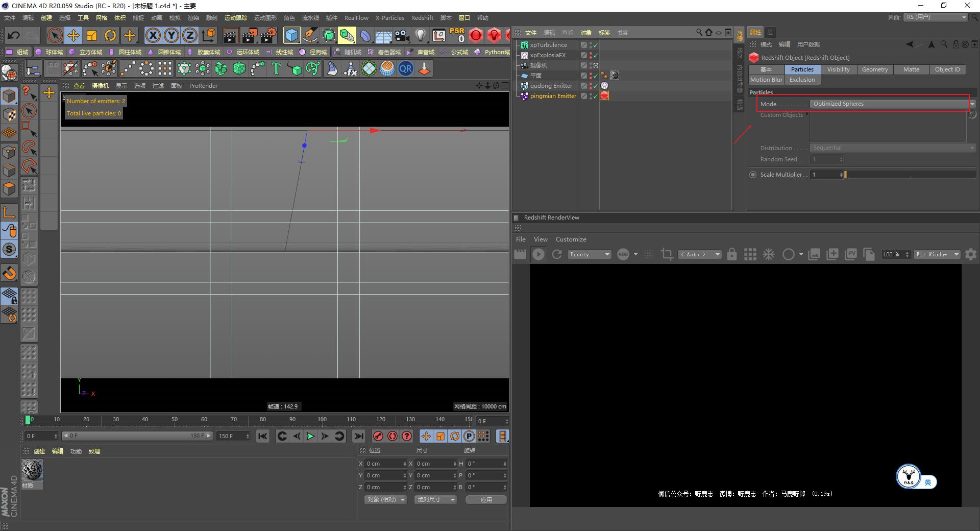Select the pingmian Emitter object
The image size is (980, 531).
[554, 96]
